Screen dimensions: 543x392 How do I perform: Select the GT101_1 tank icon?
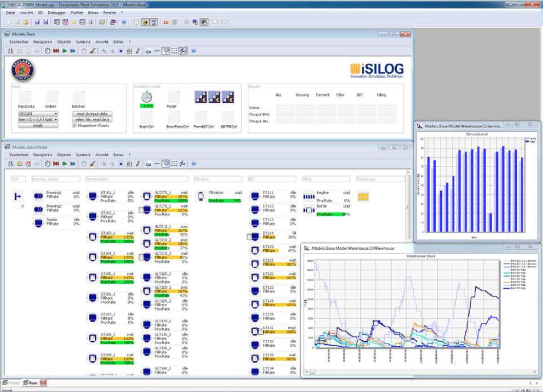pos(92,196)
